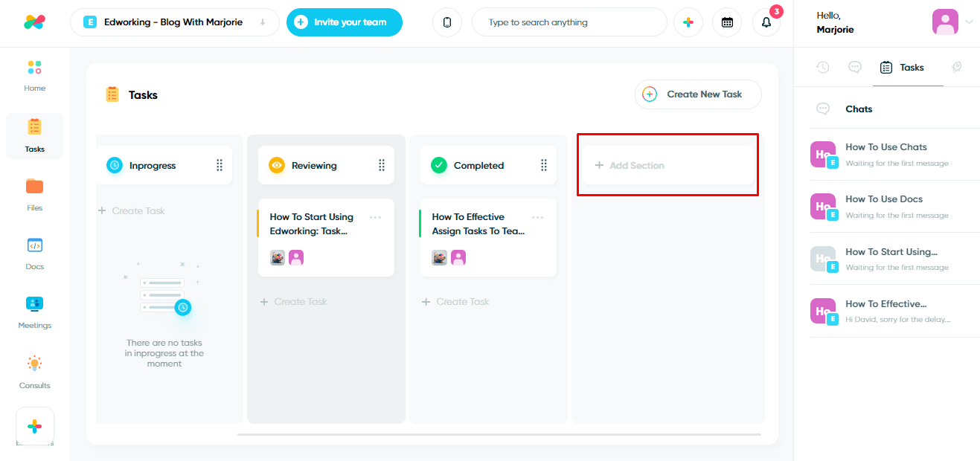The width and height of the screenshot is (980, 461).
Task: Open How To Start Using Edworking task card
Action: (326, 237)
